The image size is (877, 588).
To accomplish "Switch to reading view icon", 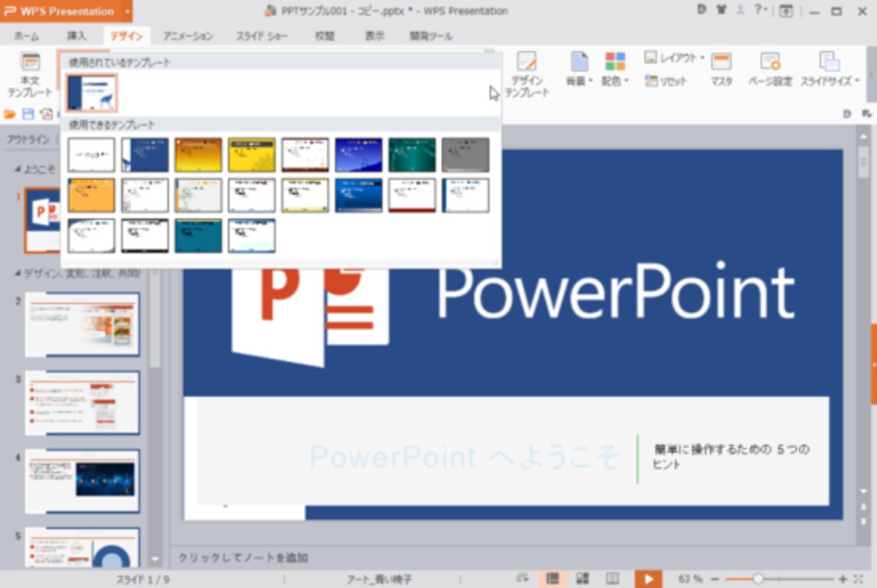I will point(613,579).
